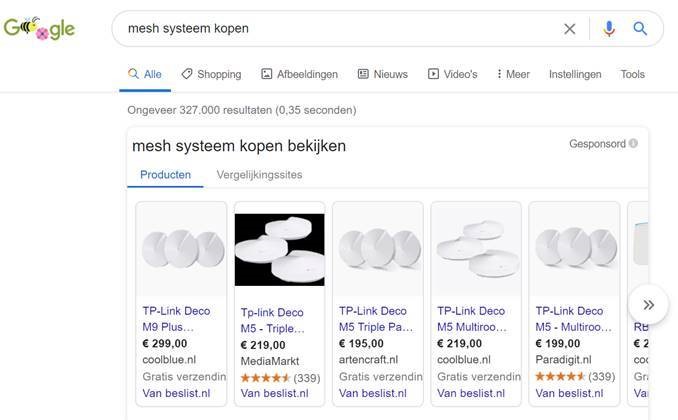
Task: Expand the Meer menu
Action: point(513,74)
